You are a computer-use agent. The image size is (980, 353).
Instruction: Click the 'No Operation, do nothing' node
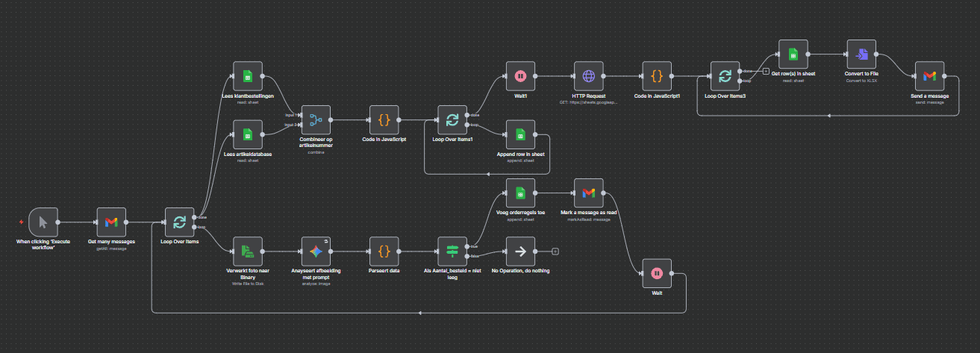coord(520,252)
